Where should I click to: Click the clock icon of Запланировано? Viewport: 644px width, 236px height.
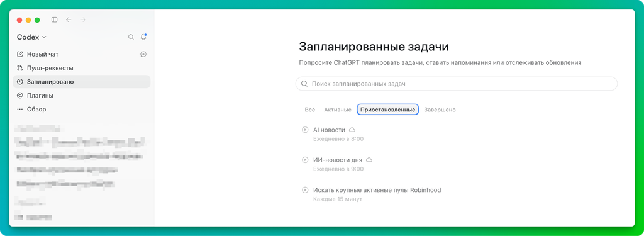point(19,82)
